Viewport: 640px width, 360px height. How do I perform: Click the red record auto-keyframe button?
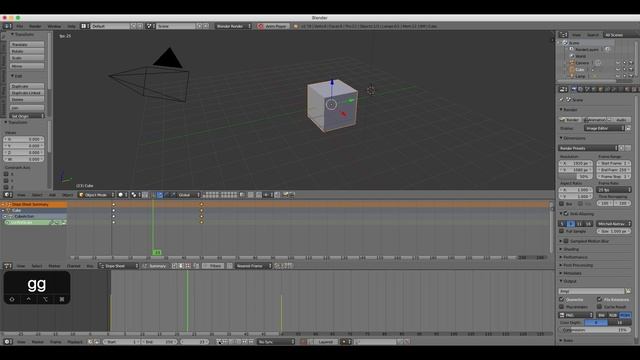(303, 342)
